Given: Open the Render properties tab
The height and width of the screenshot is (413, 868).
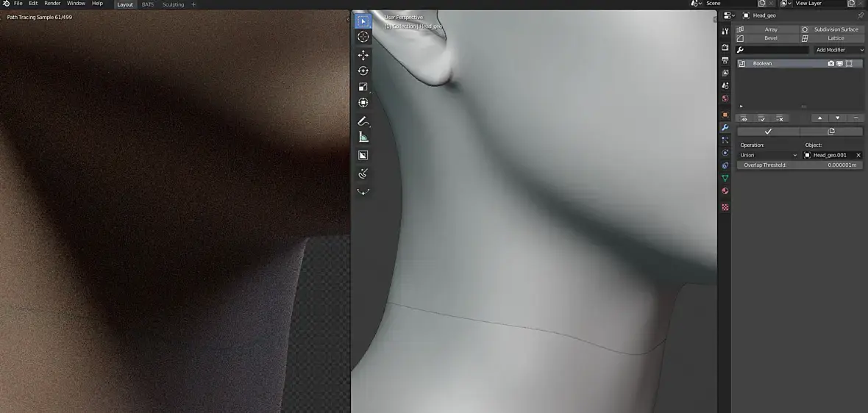Looking at the screenshot, I should (x=725, y=48).
